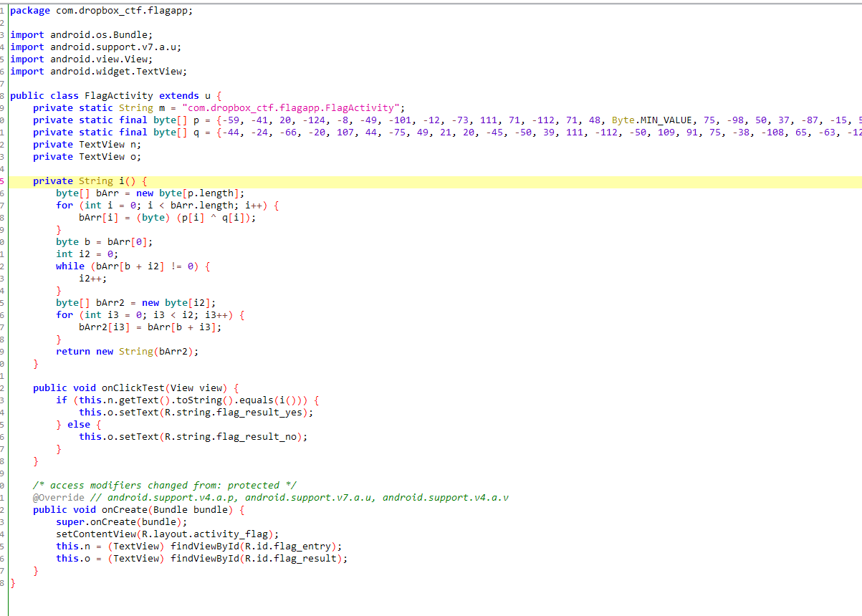
Task: Click R.string.flag_result_no reference
Action: pos(233,436)
